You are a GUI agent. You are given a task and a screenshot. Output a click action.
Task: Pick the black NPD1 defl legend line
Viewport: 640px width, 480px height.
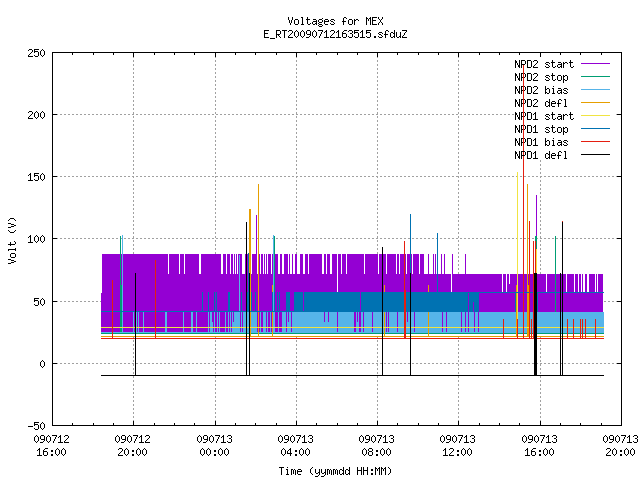(595, 155)
